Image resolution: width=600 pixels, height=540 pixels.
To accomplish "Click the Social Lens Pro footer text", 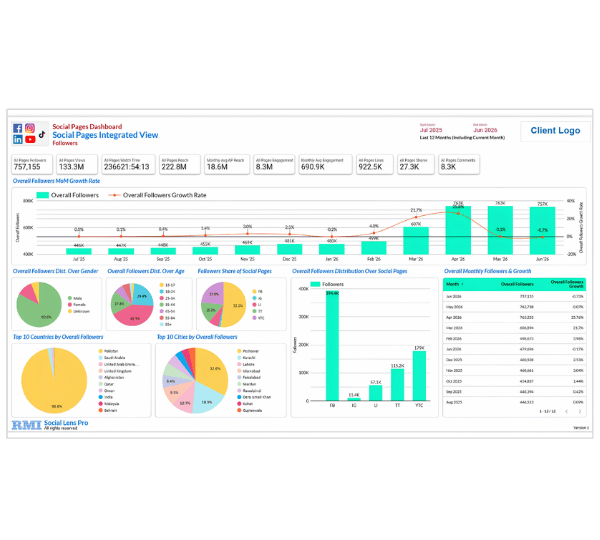I will 66,423.
